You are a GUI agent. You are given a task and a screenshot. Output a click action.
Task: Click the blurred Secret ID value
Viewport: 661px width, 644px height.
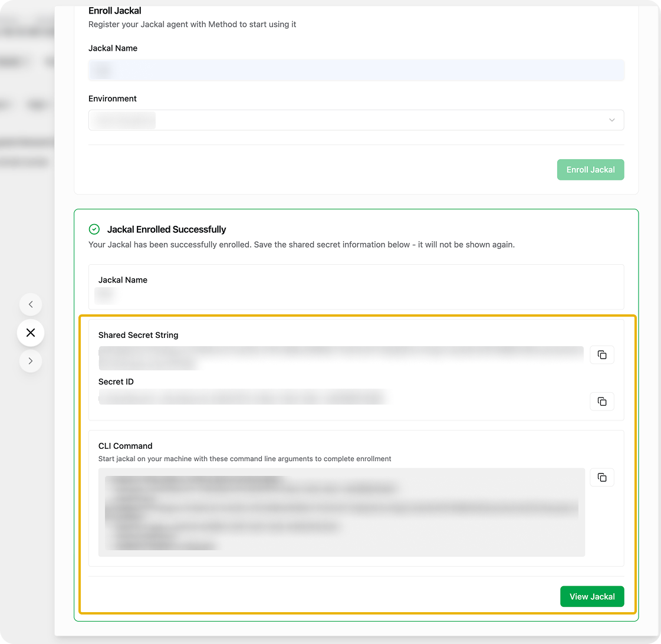[x=242, y=397]
